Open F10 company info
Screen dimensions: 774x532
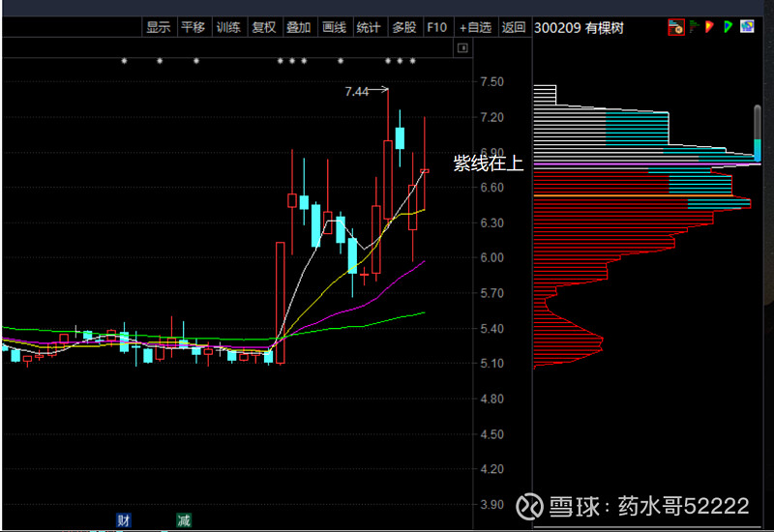pyautogui.click(x=437, y=27)
